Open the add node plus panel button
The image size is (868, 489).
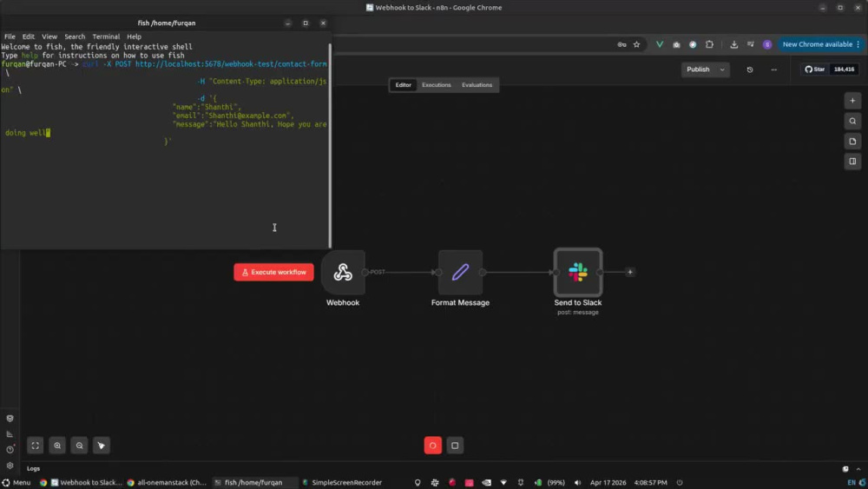(852, 101)
